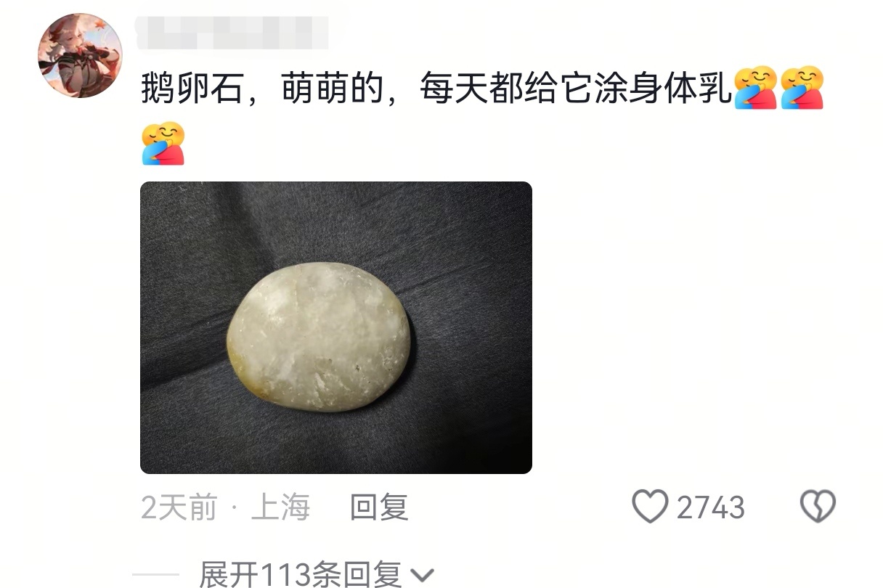
Task: Tap the first hugging emoji after 身体乳
Action: [x=755, y=87]
